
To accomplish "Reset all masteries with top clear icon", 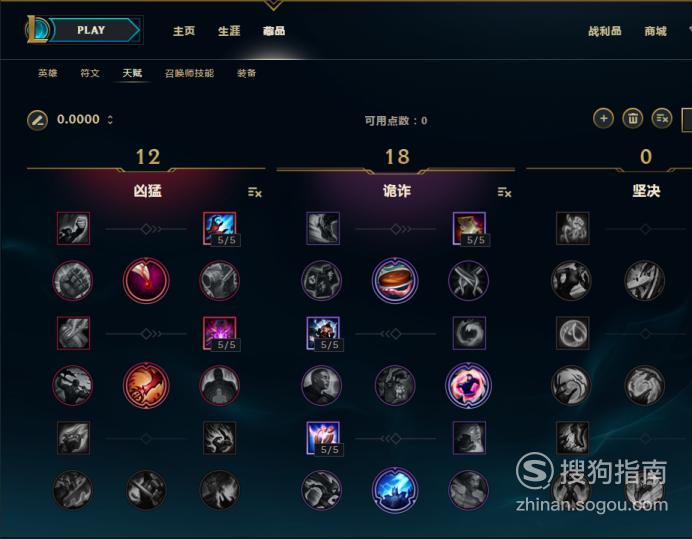I will click(x=662, y=118).
